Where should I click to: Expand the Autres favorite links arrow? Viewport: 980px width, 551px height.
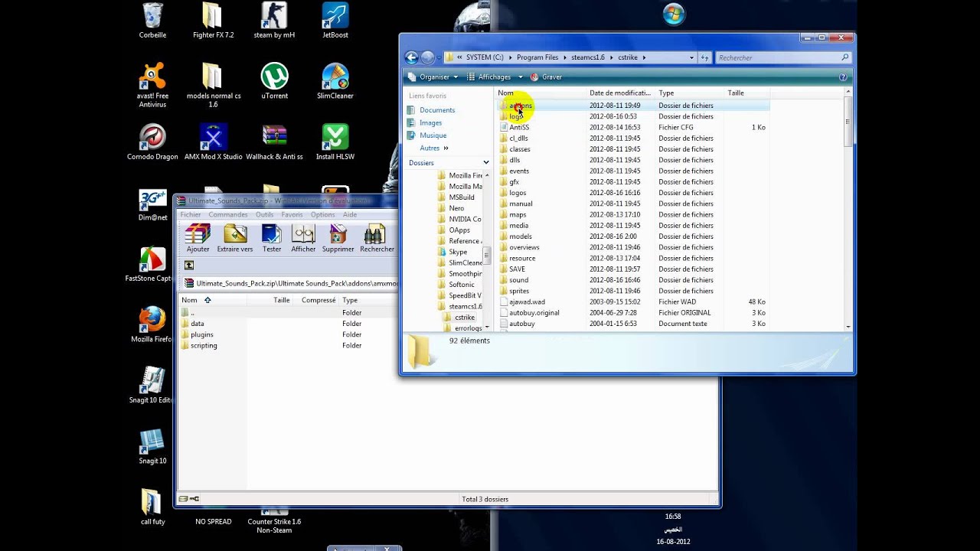[x=446, y=148]
